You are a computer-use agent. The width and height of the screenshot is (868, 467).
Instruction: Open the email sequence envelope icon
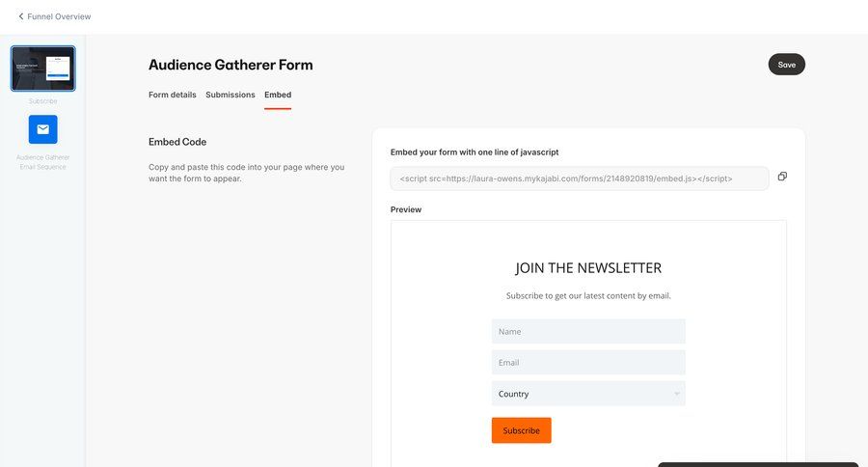[x=42, y=129]
